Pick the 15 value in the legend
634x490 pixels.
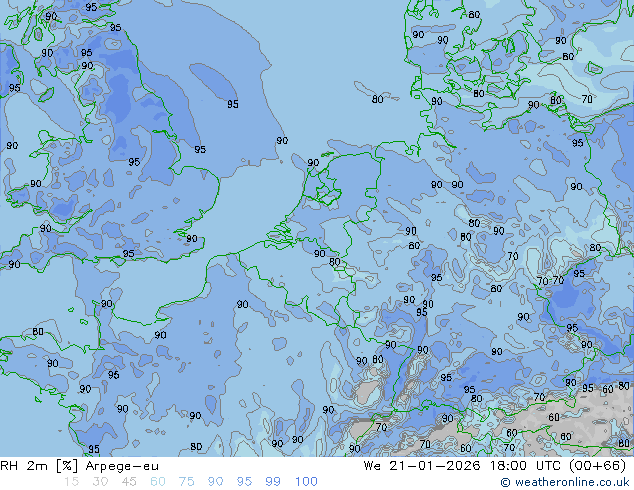[x=71, y=482]
